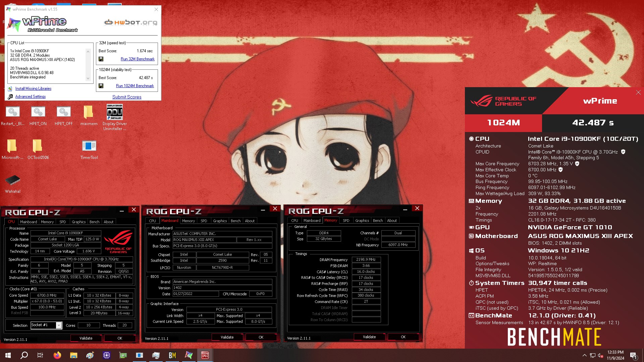Viewport: 644px width, 362px height.
Task: Click the Advanced Settings wrench icon
Action: (x=10, y=97)
